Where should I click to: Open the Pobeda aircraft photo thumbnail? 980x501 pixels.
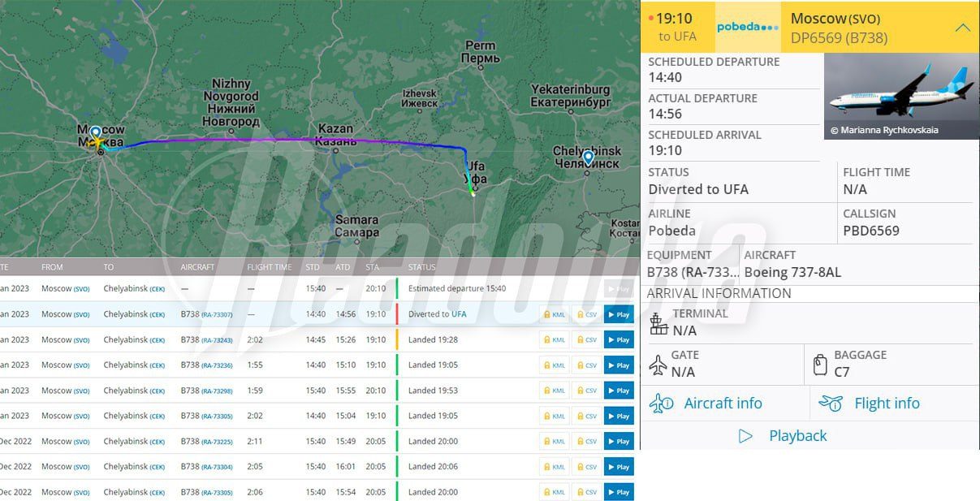coord(901,96)
